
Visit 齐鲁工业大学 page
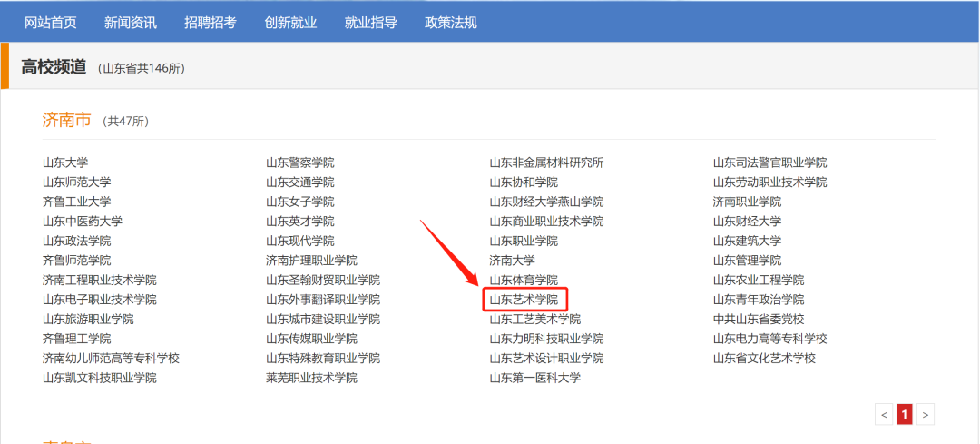(77, 202)
